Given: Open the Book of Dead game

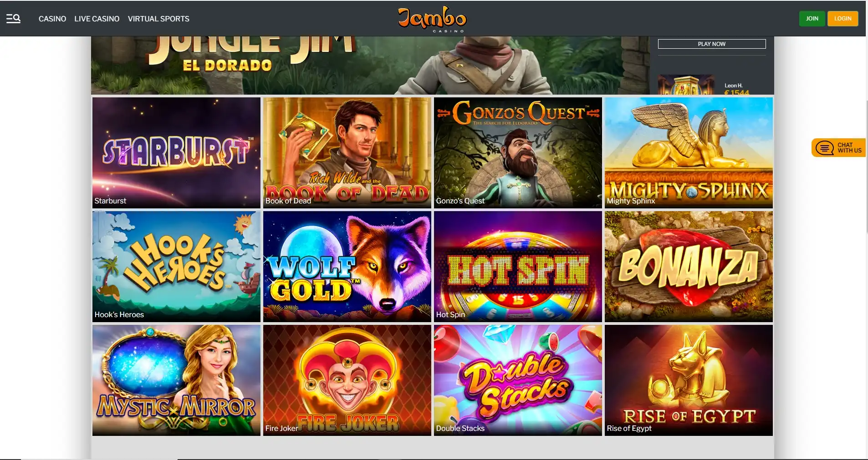Looking at the screenshot, I should point(347,152).
